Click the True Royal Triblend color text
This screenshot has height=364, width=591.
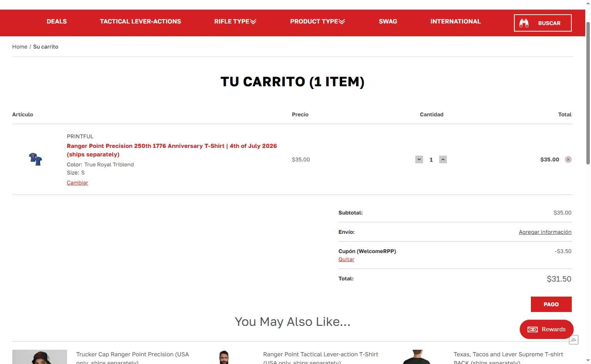[109, 164]
